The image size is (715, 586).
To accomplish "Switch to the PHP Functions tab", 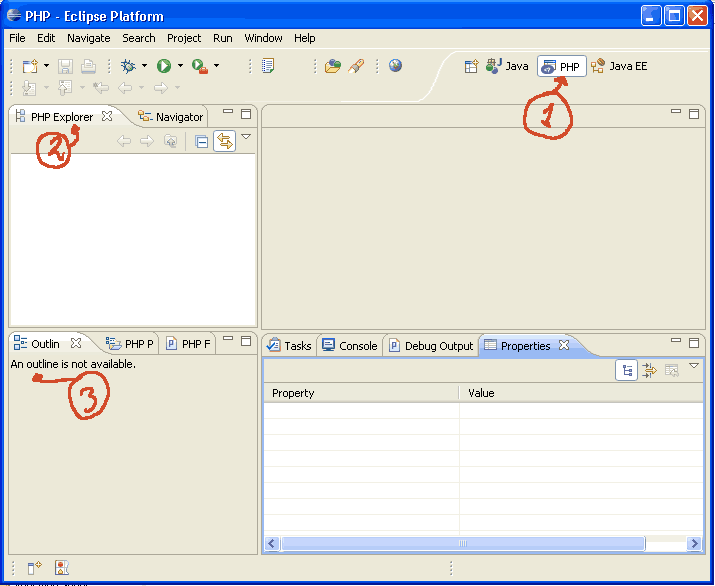I will 188,344.
